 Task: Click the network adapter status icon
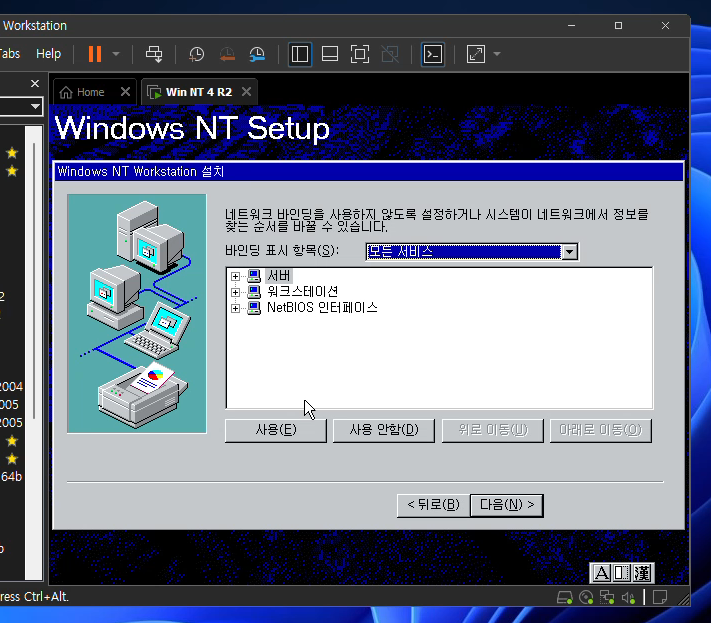(x=607, y=598)
